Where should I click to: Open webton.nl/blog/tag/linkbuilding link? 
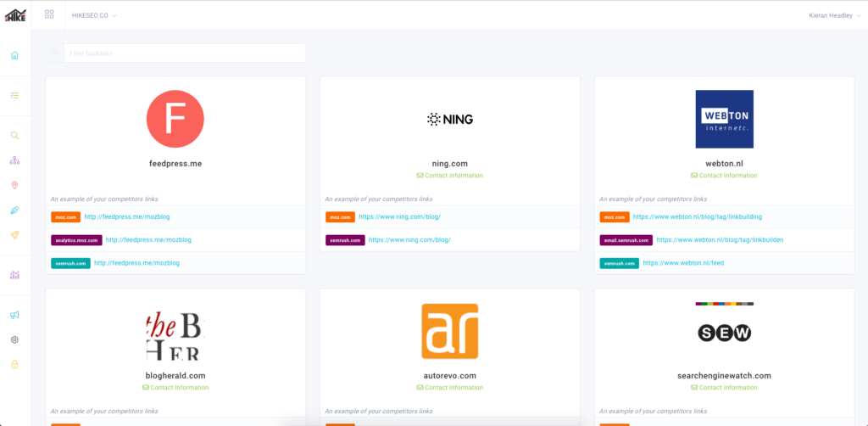pos(698,217)
